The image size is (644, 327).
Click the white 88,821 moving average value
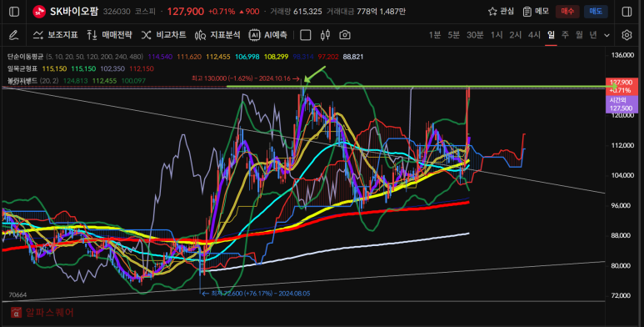coord(352,57)
